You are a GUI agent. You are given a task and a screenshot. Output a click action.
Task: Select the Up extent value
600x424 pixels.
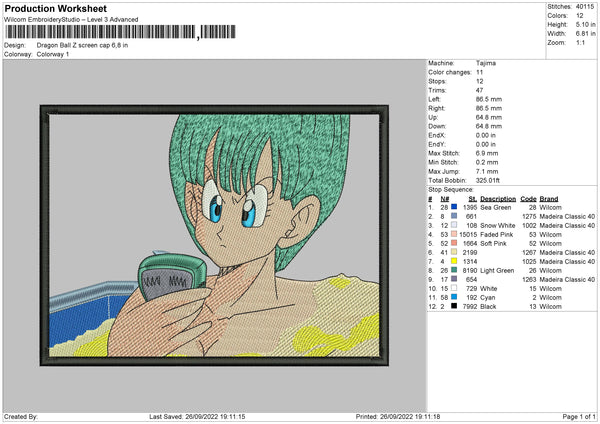[489, 117]
